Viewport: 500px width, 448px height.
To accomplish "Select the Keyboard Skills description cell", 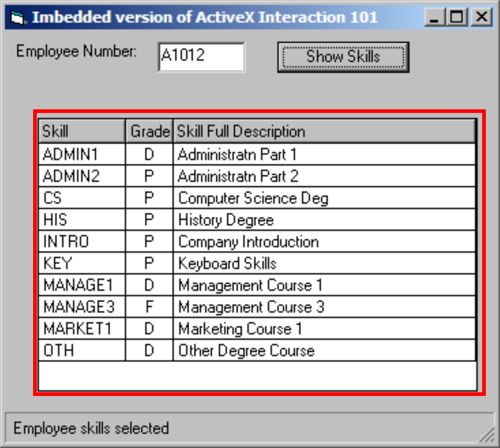I will point(324,263).
